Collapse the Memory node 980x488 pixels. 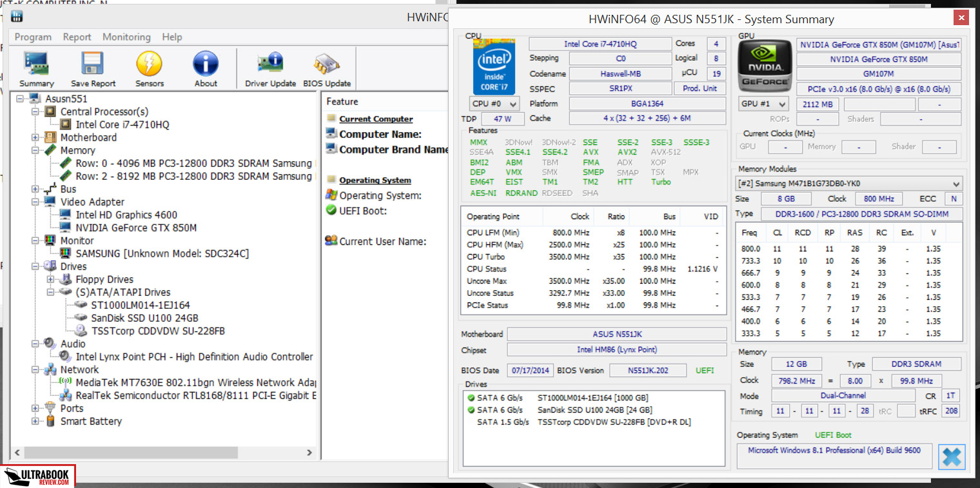pyautogui.click(x=35, y=150)
